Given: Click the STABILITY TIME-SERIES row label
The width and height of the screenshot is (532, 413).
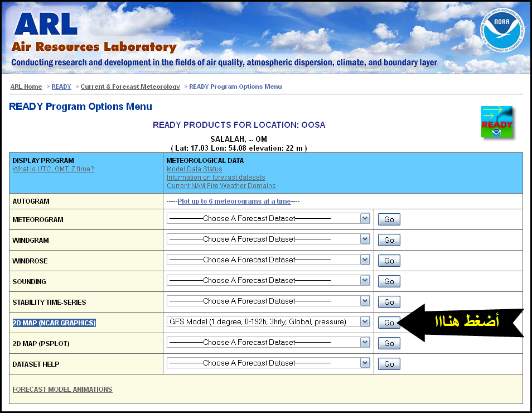Looking at the screenshot, I should click(x=49, y=302).
